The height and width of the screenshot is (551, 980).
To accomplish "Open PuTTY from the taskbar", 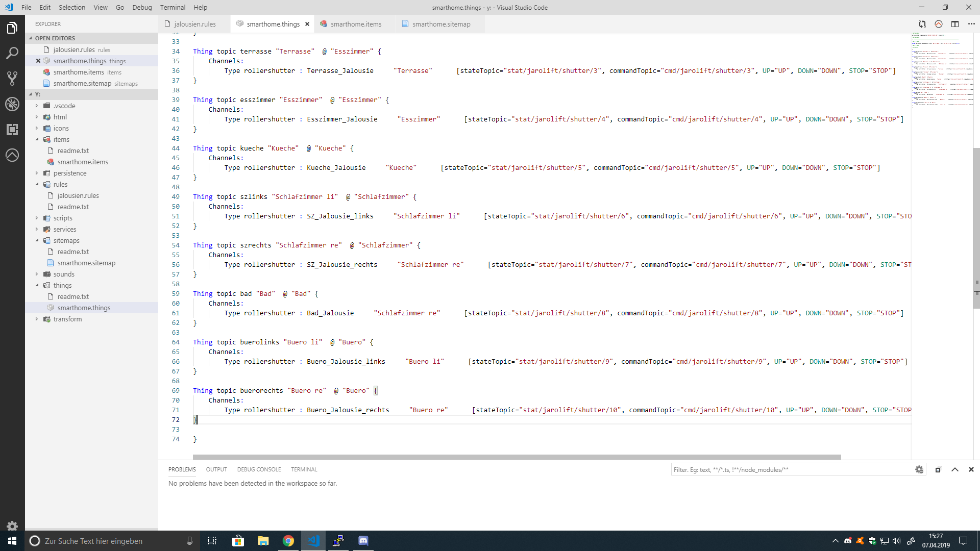I will click(x=338, y=541).
